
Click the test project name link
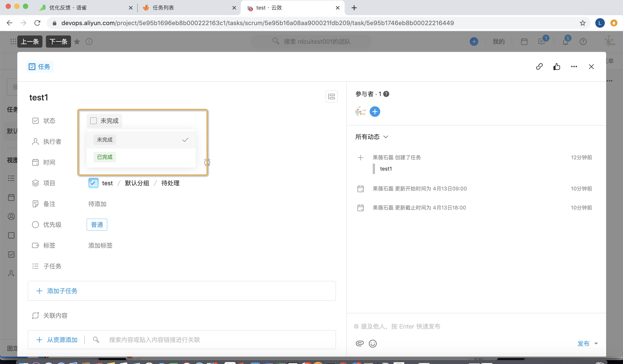[x=107, y=183]
